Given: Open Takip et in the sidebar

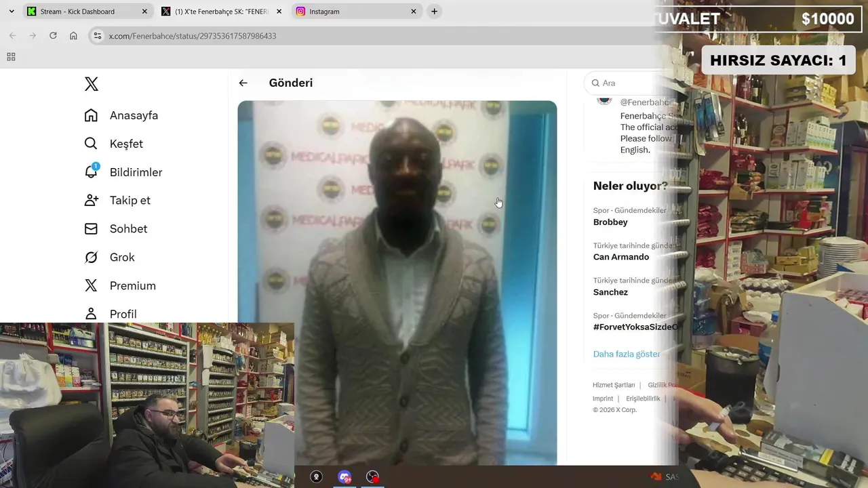Looking at the screenshot, I should (117, 201).
